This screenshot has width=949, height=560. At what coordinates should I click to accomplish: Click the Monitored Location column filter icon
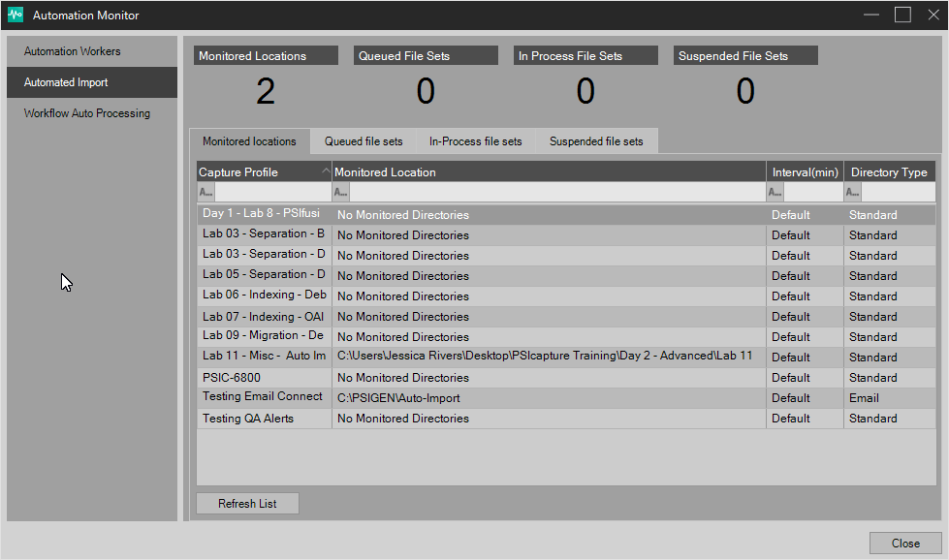(x=341, y=192)
